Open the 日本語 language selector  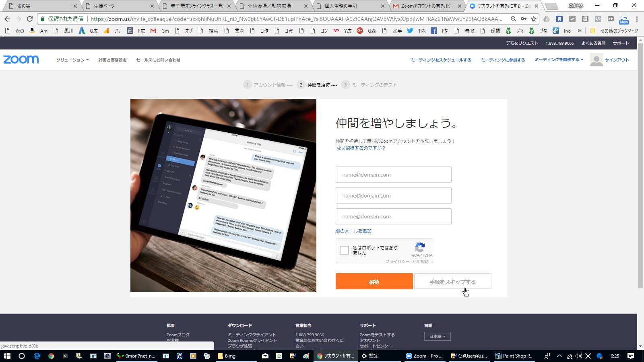437,336
